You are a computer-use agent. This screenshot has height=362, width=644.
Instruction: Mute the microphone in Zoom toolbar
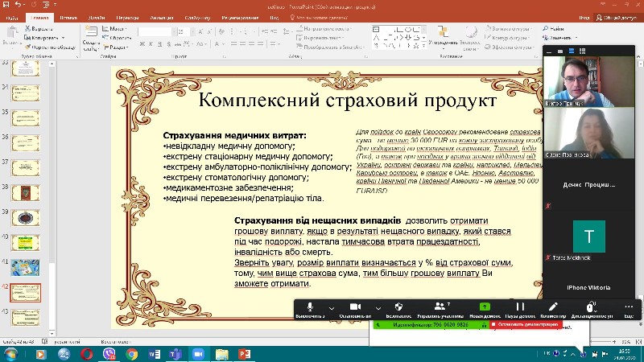tap(310, 306)
